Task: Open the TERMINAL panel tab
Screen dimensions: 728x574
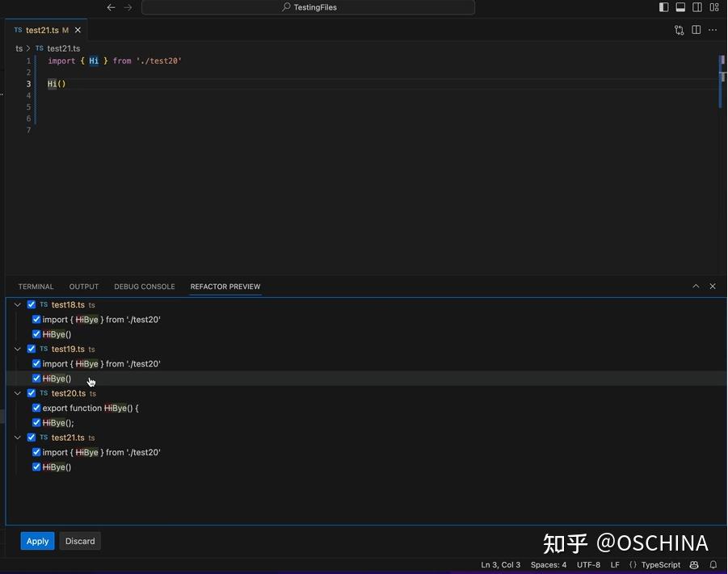Action: (x=36, y=287)
